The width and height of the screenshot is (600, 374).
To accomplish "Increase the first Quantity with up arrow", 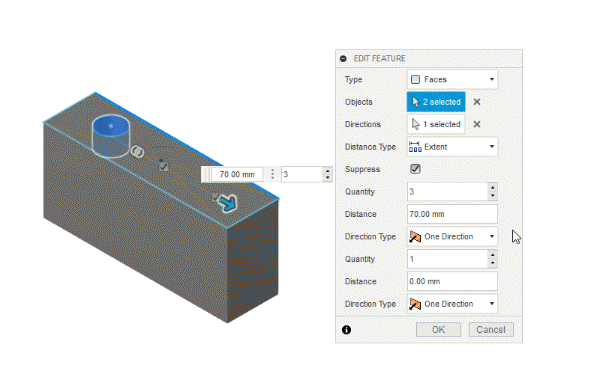I will pos(492,188).
